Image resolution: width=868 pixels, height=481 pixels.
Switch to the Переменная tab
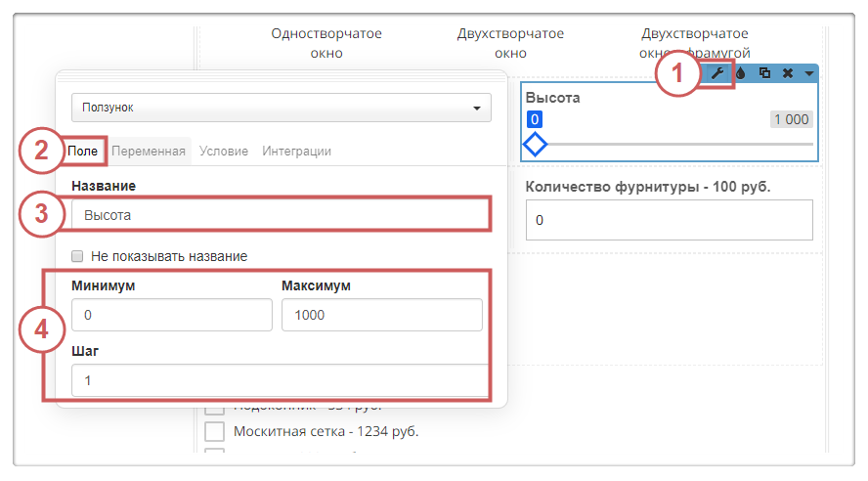tap(148, 152)
